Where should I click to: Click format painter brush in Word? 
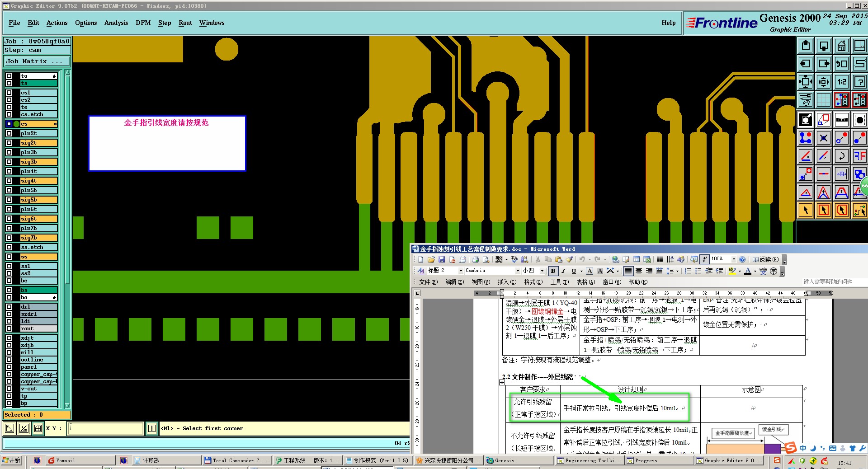(x=570, y=259)
